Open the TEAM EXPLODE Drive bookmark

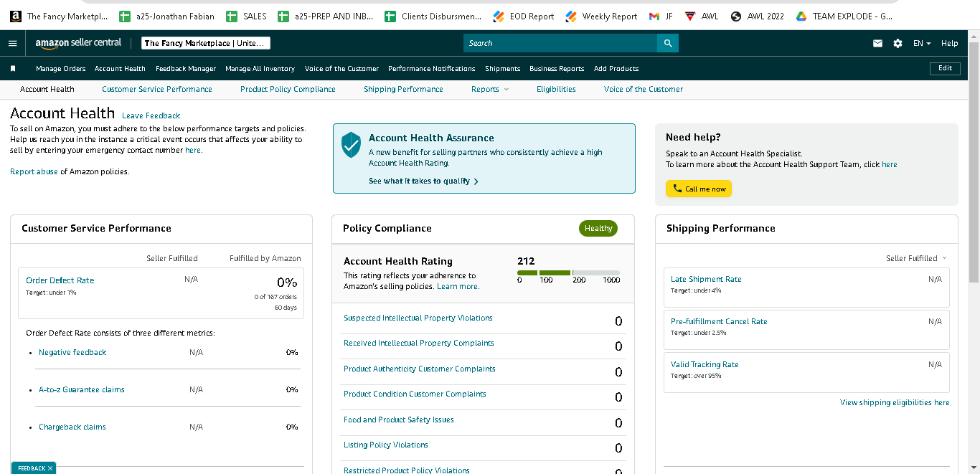pos(844,16)
